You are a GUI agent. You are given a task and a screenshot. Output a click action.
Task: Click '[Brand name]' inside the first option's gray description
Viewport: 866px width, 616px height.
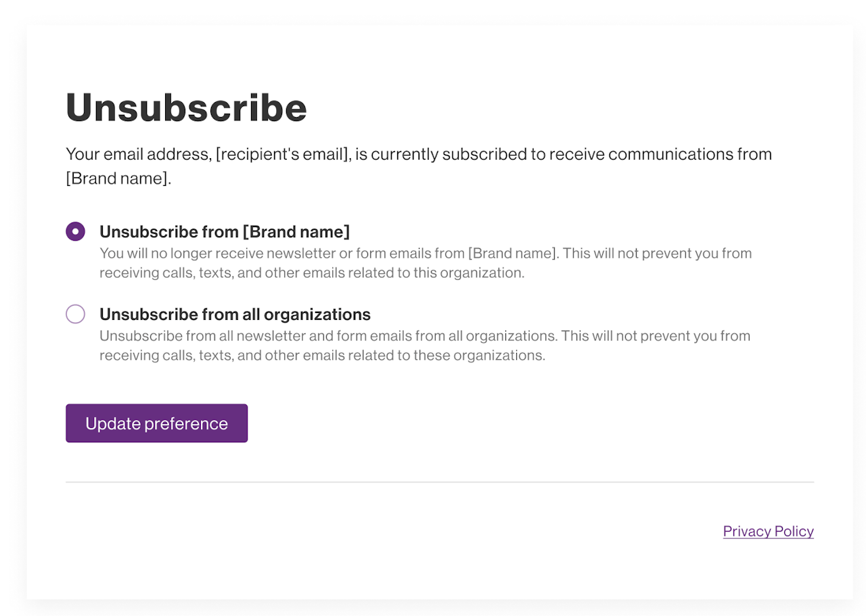pyautogui.click(x=511, y=254)
